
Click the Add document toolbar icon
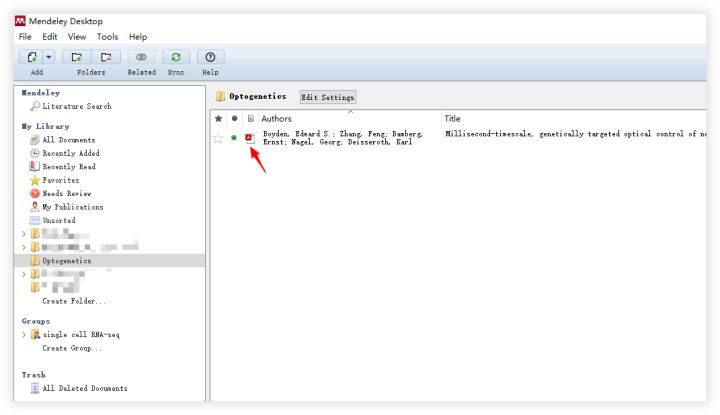(31, 57)
